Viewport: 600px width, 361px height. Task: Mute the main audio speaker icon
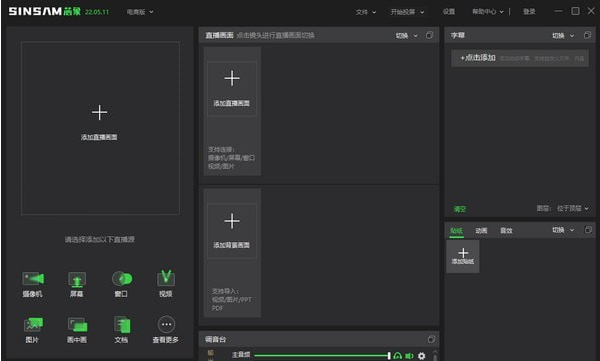tap(409, 356)
